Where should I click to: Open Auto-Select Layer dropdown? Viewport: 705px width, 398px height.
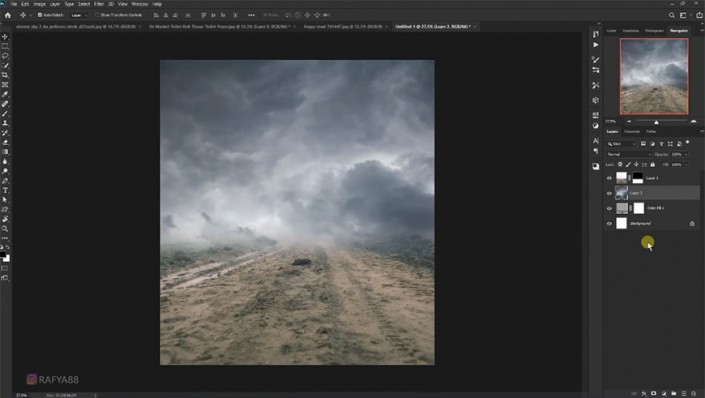pos(79,15)
